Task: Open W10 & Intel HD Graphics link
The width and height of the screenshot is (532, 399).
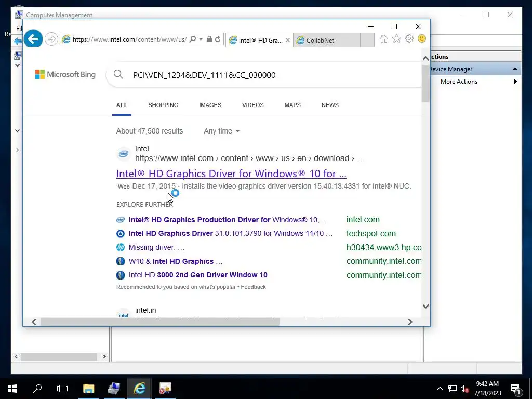Action: 176,262
